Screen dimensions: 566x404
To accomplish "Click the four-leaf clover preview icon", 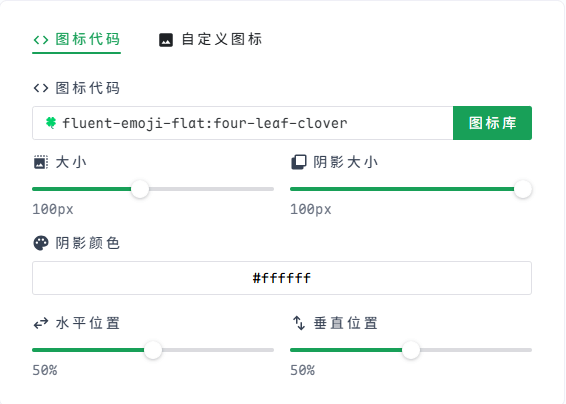I will coord(51,123).
